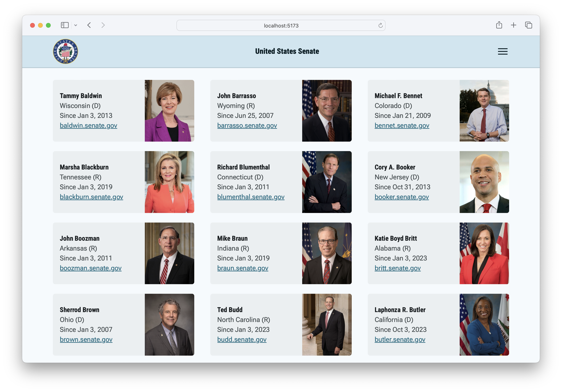
Task: Click the name Laphonza R. Butler
Action: (x=400, y=310)
